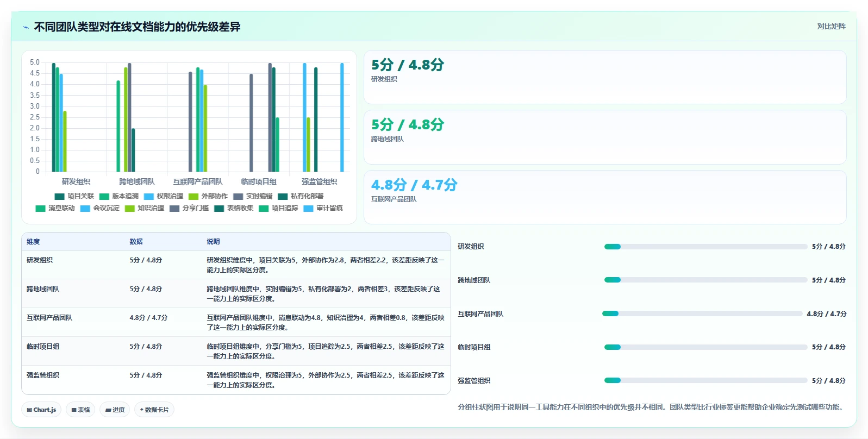
Task: Toggle the 分享门槛 legend series
Action: coord(189,208)
